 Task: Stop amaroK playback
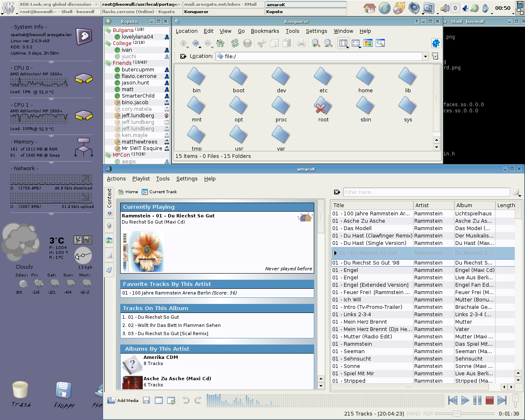point(489,400)
